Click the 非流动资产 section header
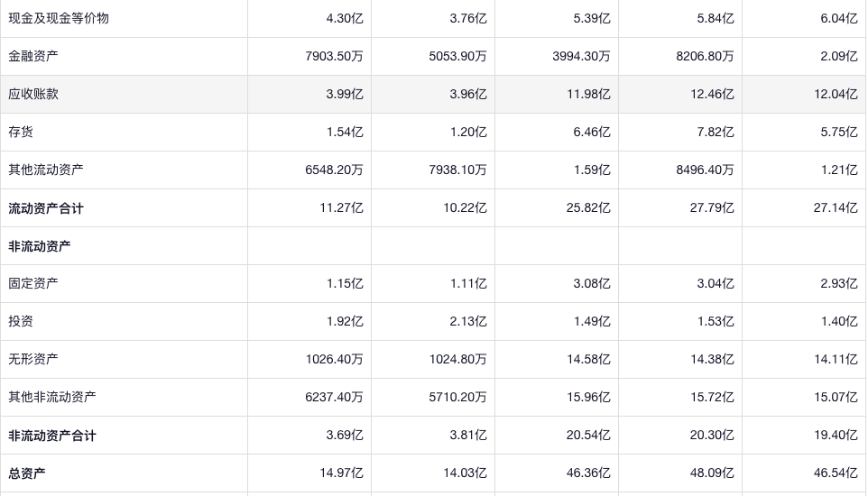This screenshot has width=868, height=496. pyautogui.click(x=40, y=246)
